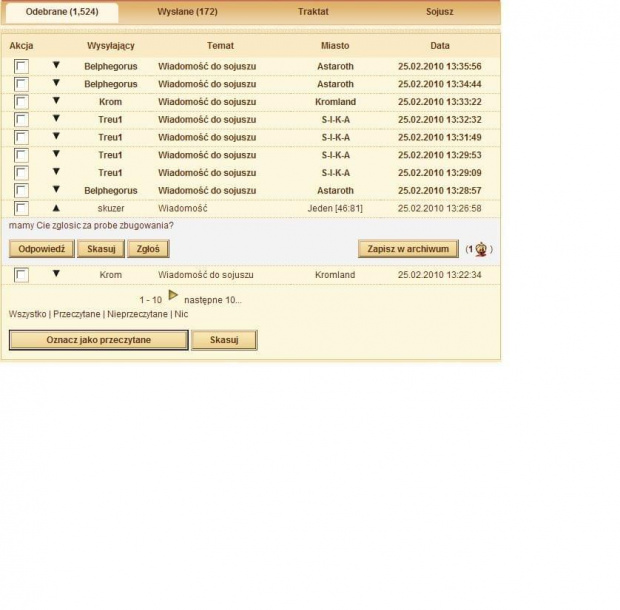Viewport: 620px width, 610px height.
Task: Expand Krom message from 13:33:22
Action: 56,101
